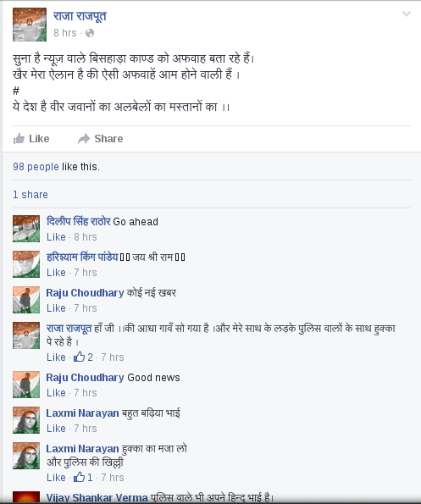
Task: Click the globe public-privacy icon
Action: click(x=90, y=33)
